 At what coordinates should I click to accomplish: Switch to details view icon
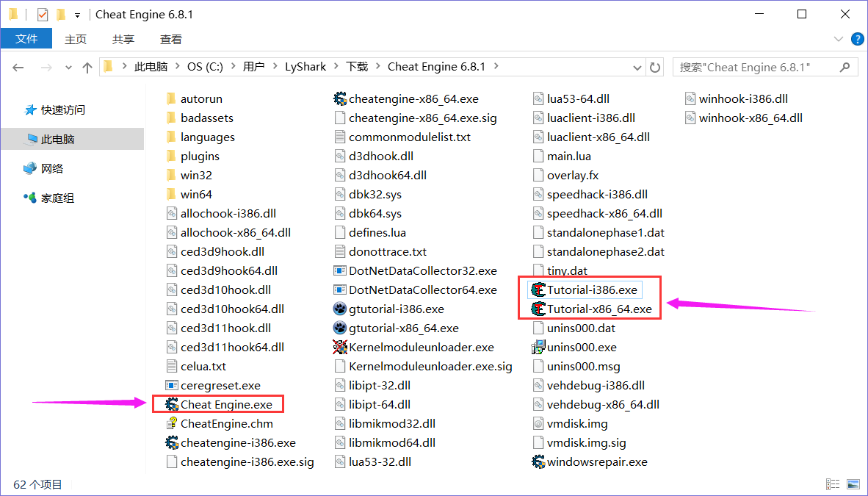833,484
